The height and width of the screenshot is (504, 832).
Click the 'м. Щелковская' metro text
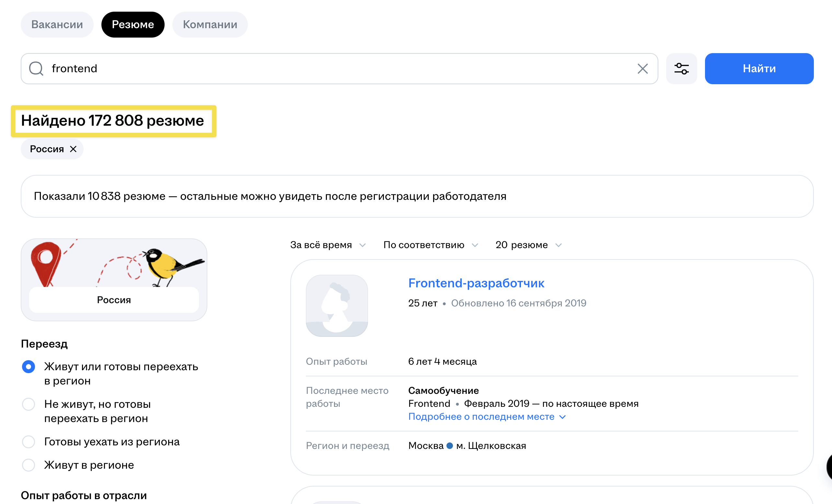click(491, 446)
